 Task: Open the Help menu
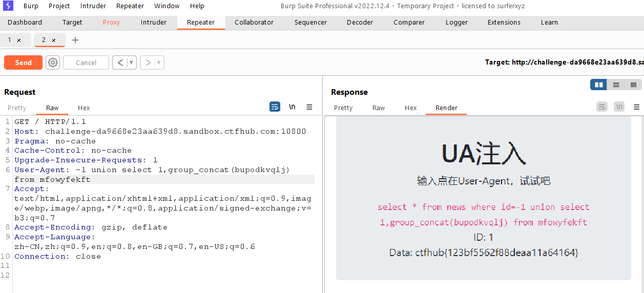(x=197, y=6)
